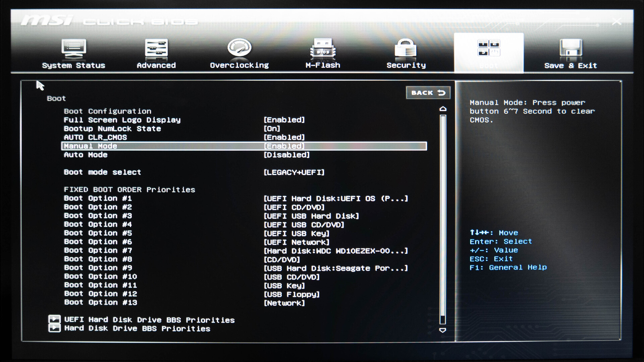Open Boot mode select LEGACY+UEFI dropdown
The width and height of the screenshot is (644, 362).
tap(294, 172)
